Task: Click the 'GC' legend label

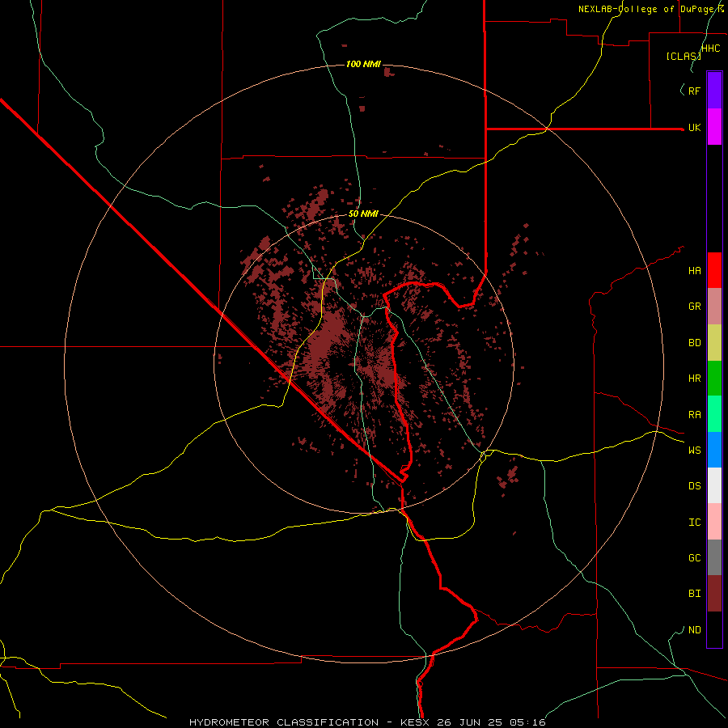Action: (x=694, y=558)
